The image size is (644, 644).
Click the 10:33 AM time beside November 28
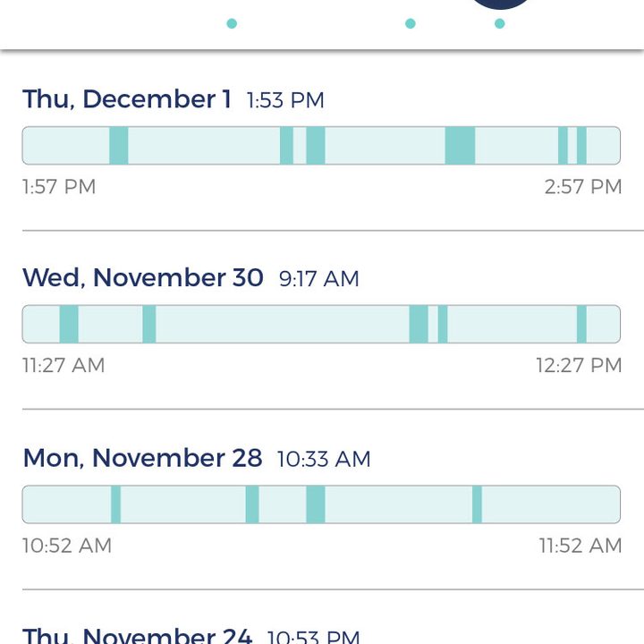324,459
